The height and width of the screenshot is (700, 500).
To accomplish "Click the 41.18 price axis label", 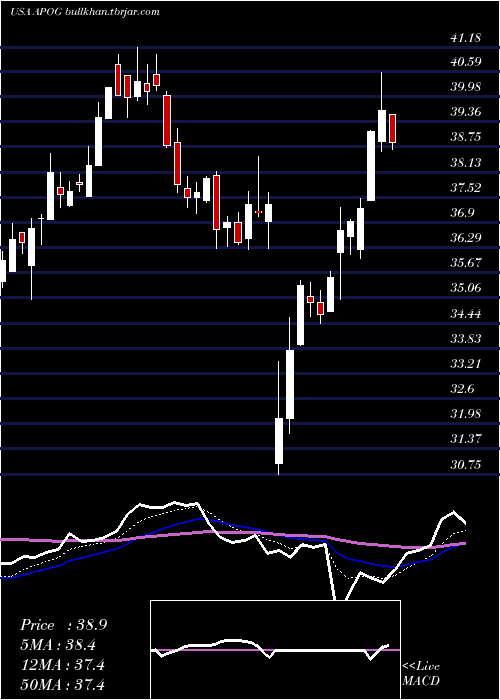I will click(x=466, y=38).
